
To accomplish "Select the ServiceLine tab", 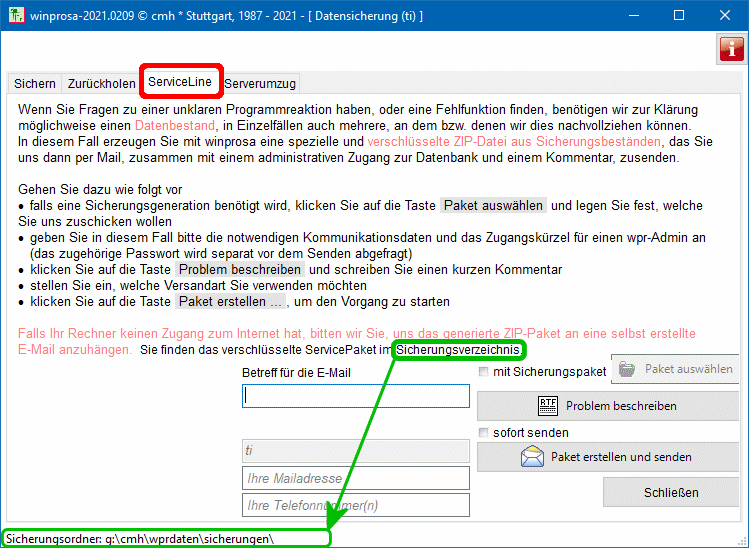I will pyautogui.click(x=180, y=81).
